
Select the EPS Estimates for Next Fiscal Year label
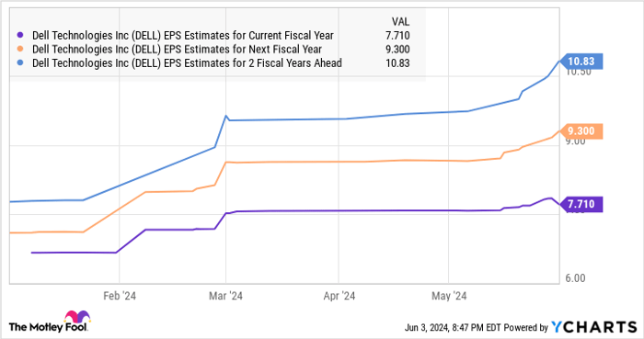177,50
